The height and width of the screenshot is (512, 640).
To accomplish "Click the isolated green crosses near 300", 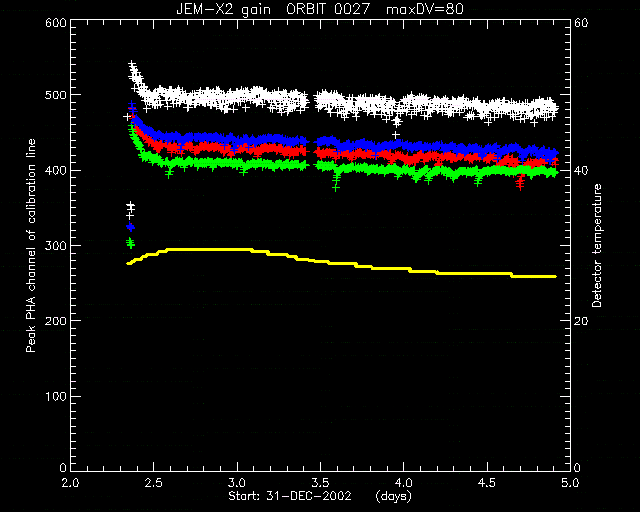I will click(131, 243).
